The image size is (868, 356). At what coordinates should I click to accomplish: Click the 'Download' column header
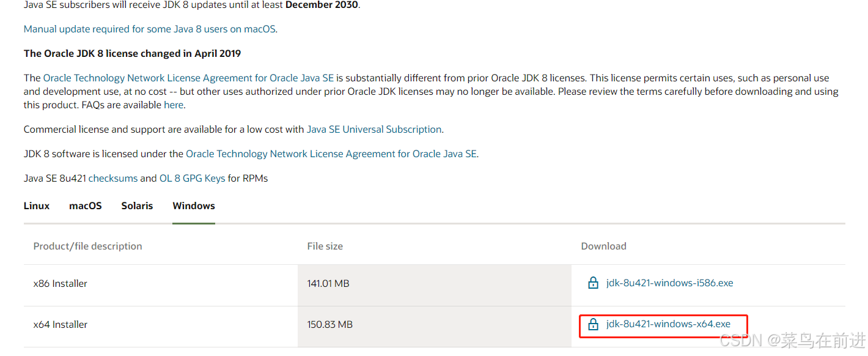(x=604, y=246)
